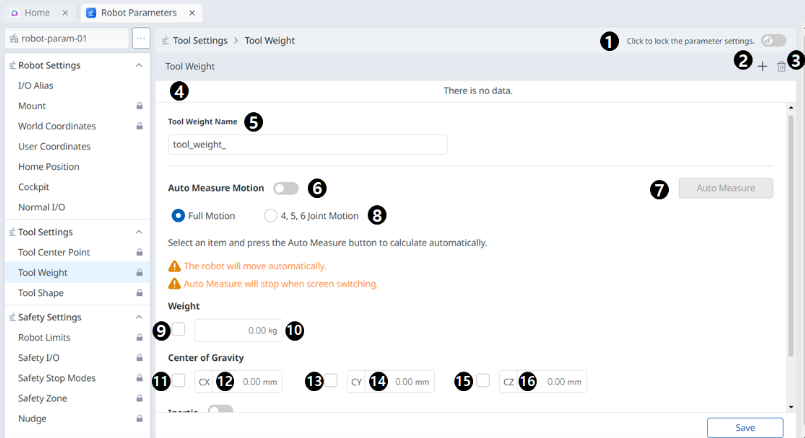Toggle the parameter settings lock switch

[x=772, y=41]
